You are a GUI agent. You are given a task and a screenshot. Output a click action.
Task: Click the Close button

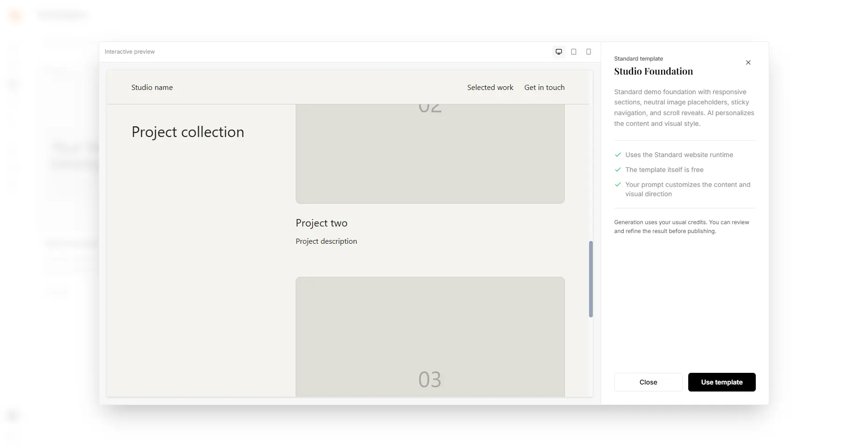(648, 382)
